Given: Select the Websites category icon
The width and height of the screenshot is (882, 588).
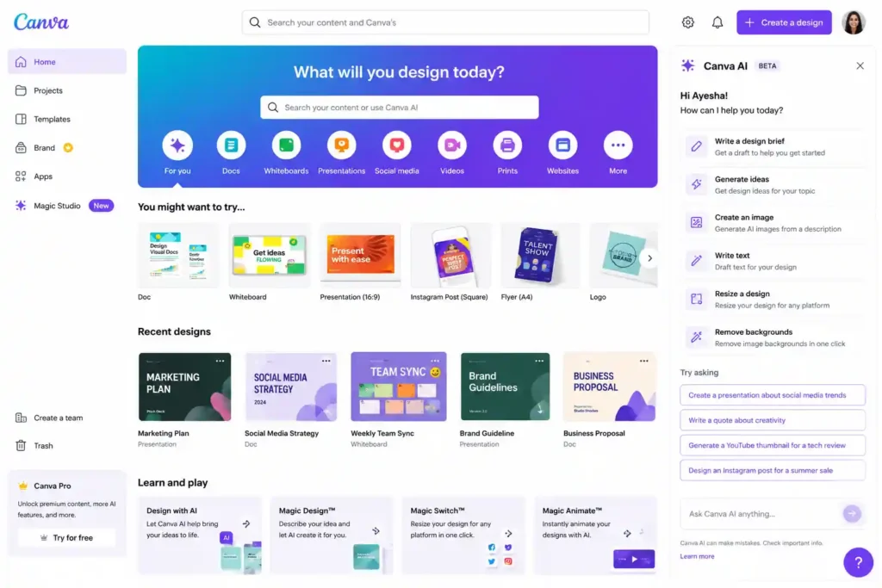Looking at the screenshot, I should click(x=562, y=145).
